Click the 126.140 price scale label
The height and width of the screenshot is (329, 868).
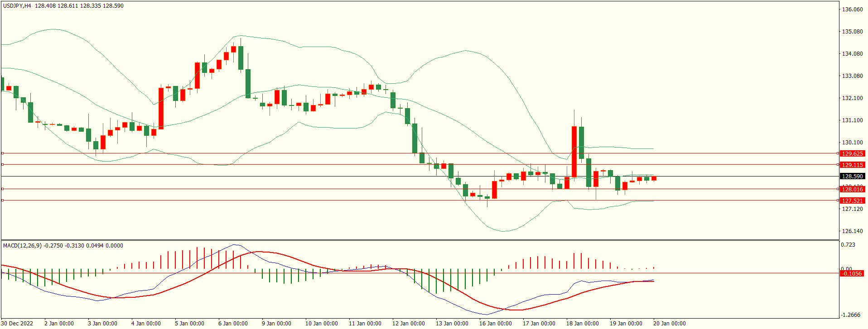click(852, 231)
